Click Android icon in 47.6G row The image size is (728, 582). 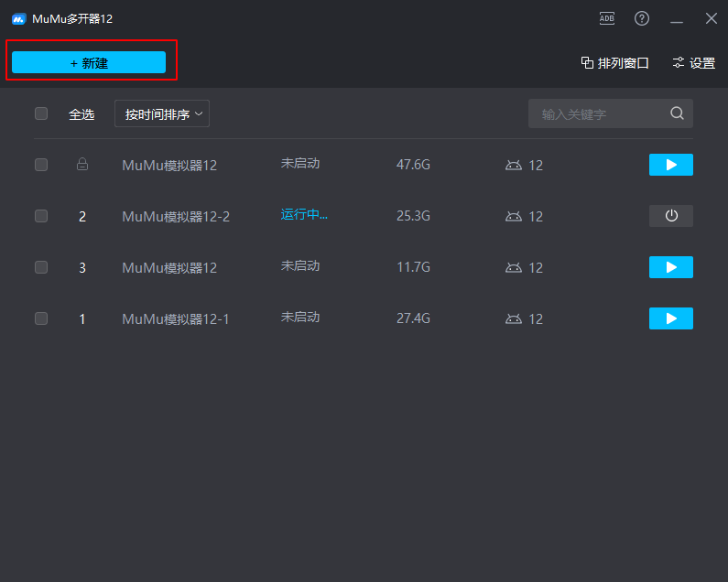[x=514, y=166]
